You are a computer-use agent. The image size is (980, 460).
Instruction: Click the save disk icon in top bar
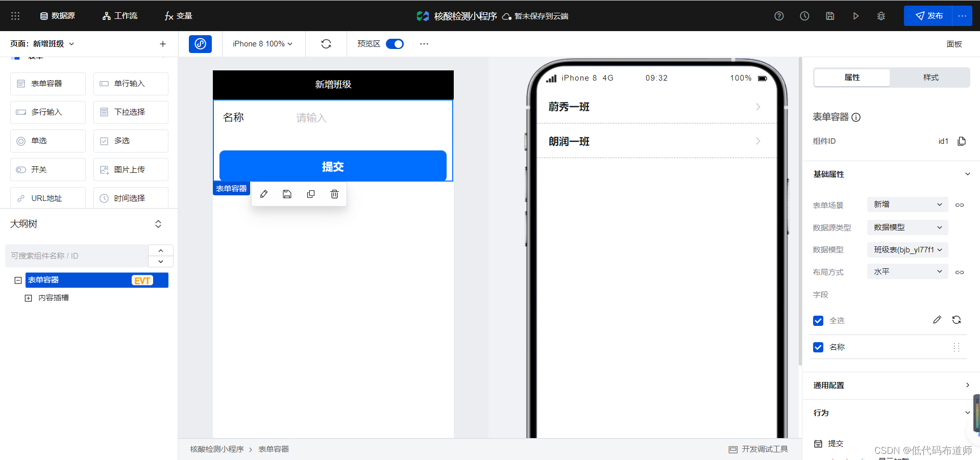(830, 16)
